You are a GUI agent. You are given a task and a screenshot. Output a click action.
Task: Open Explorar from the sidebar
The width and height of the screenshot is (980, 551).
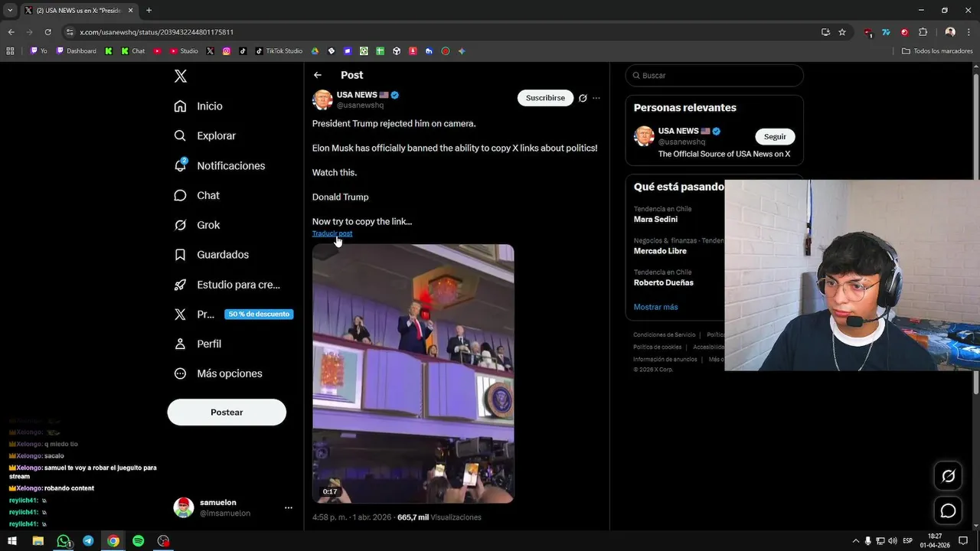[x=204, y=135]
